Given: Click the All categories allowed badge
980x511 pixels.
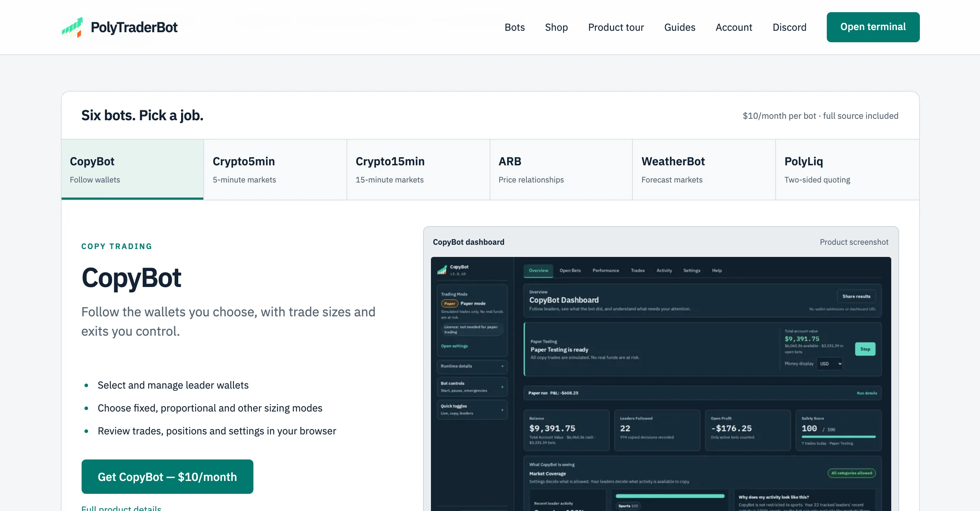Looking at the screenshot, I should [x=852, y=473].
